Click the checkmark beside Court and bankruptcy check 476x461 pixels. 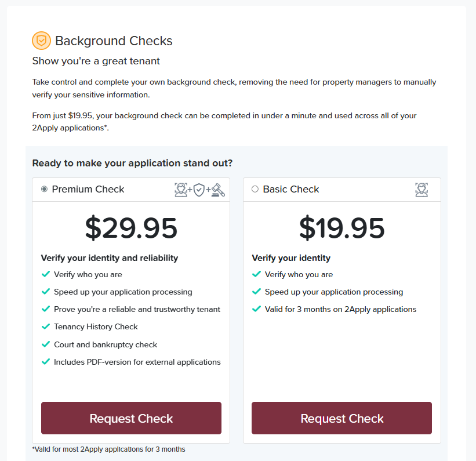point(46,344)
